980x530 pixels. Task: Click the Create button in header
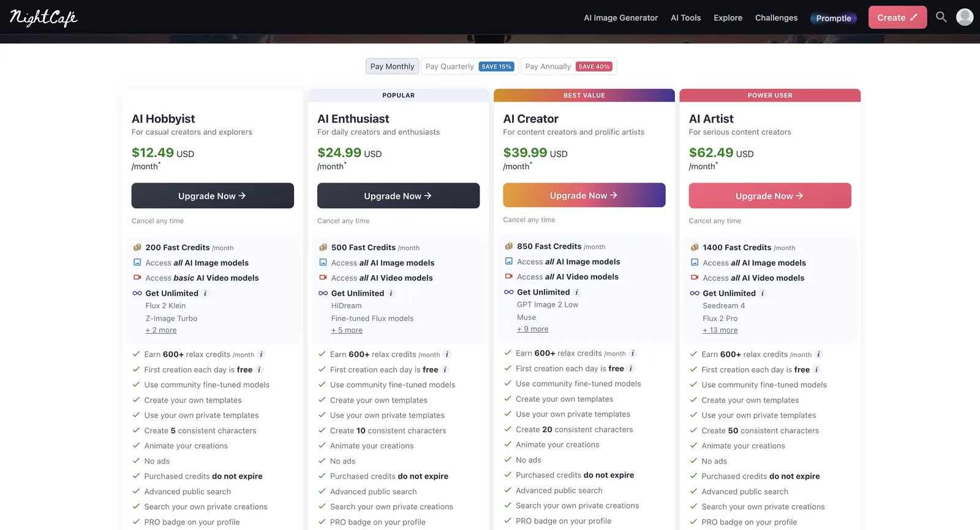click(897, 18)
